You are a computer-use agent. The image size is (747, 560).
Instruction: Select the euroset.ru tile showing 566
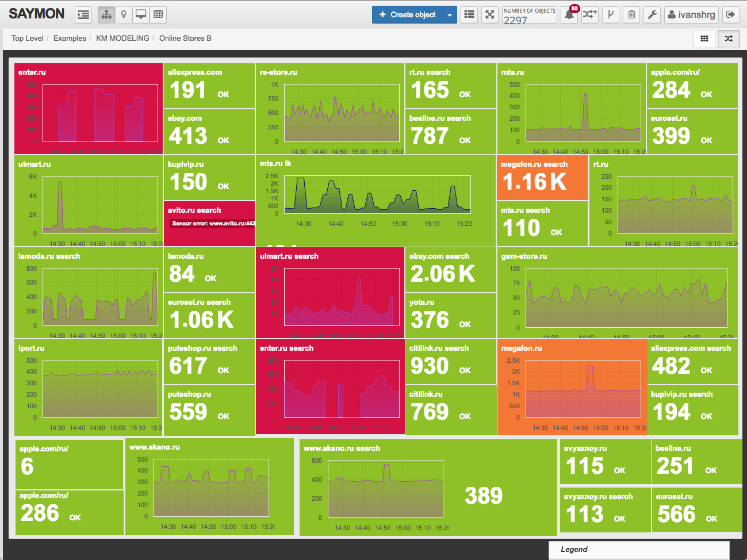click(x=697, y=510)
